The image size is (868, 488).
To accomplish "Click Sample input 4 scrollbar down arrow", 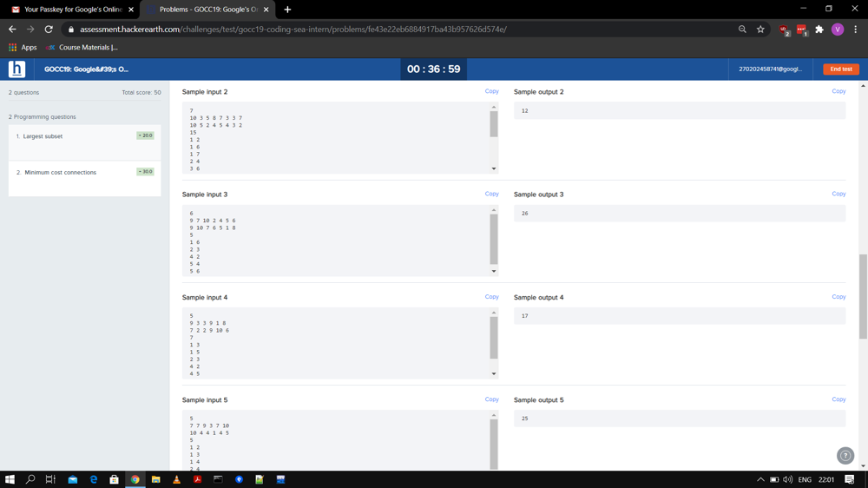I will point(494,374).
